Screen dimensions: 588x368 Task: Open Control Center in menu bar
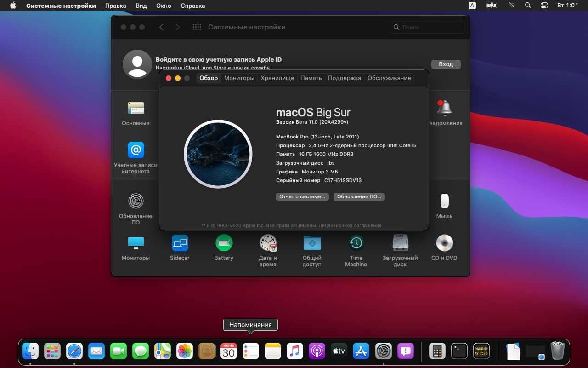pyautogui.click(x=544, y=6)
